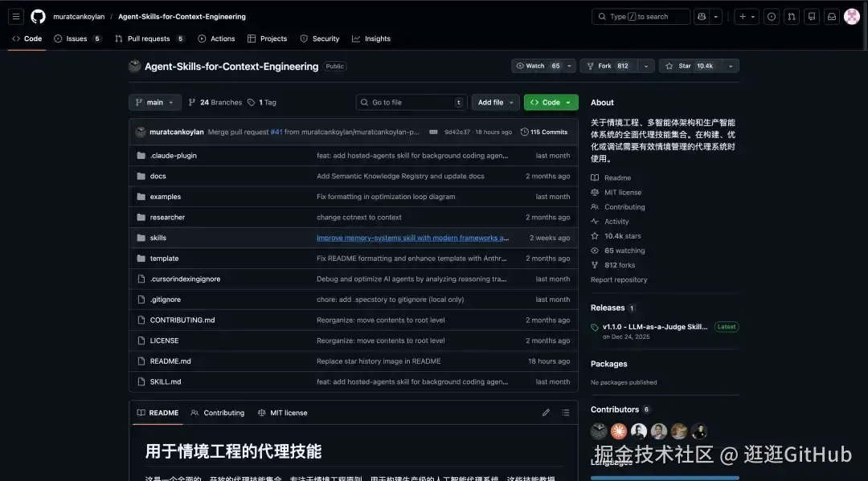Click the Type / to search box
Image resolution: width=868 pixels, height=481 pixels.
tap(641, 17)
